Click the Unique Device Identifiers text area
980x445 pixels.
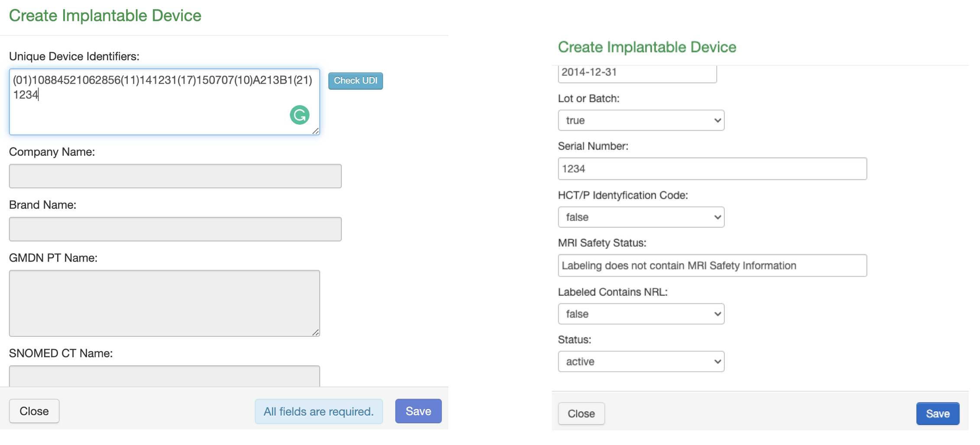(x=152, y=108)
